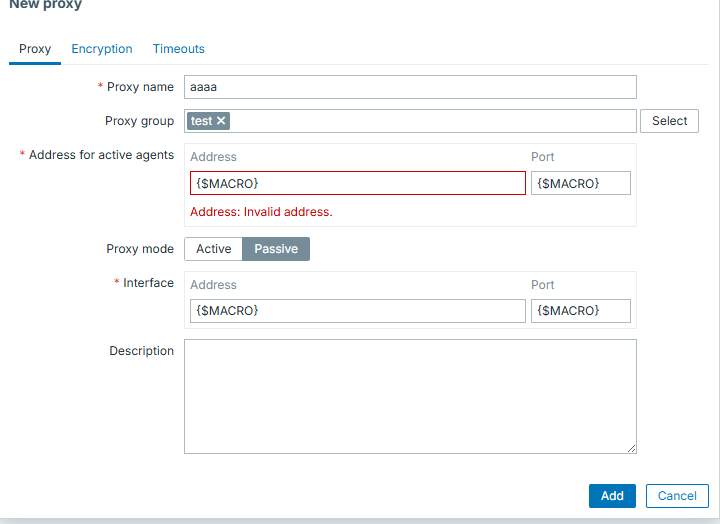Click inside the Proxy group field
Viewport: 720px width, 524px height.
pos(430,121)
